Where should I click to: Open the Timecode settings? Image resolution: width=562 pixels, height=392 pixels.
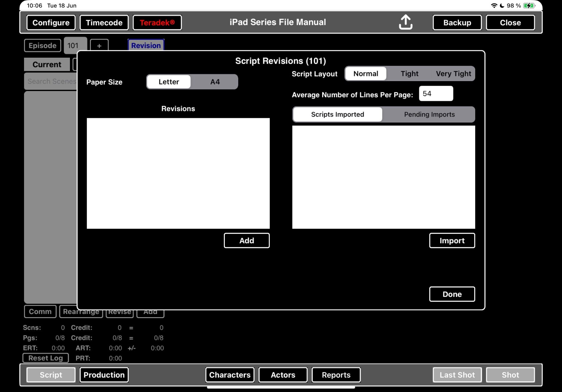[104, 22]
